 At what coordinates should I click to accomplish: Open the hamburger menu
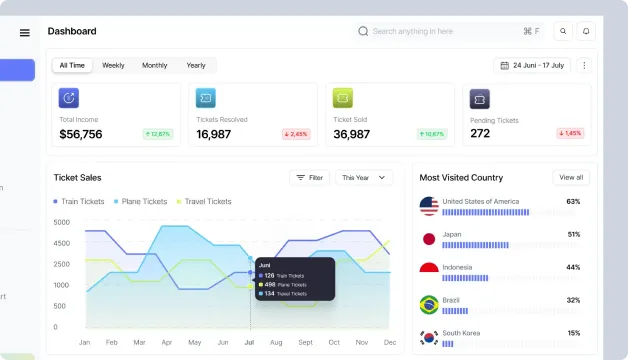click(x=25, y=32)
